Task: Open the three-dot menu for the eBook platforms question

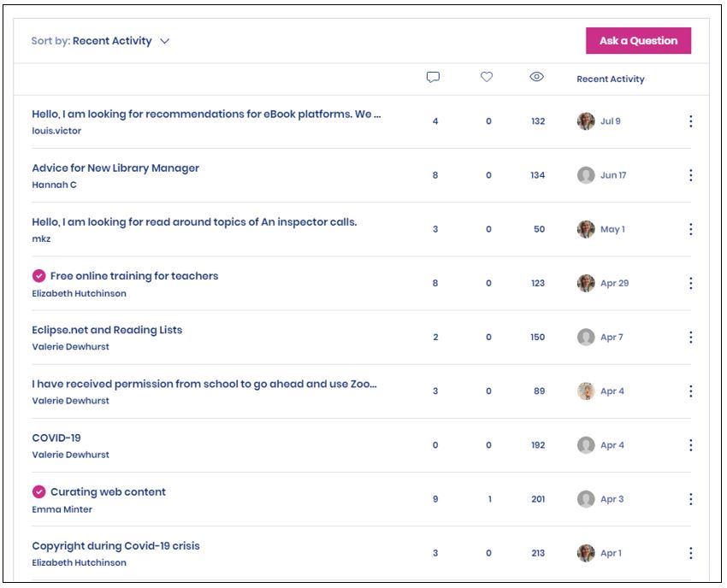Action: point(690,121)
